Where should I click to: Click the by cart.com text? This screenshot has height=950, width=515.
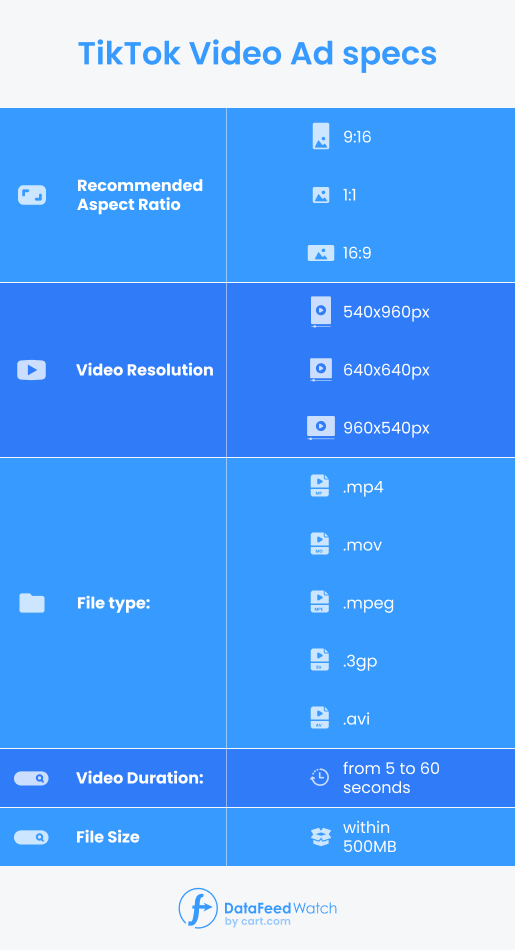pos(258,922)
